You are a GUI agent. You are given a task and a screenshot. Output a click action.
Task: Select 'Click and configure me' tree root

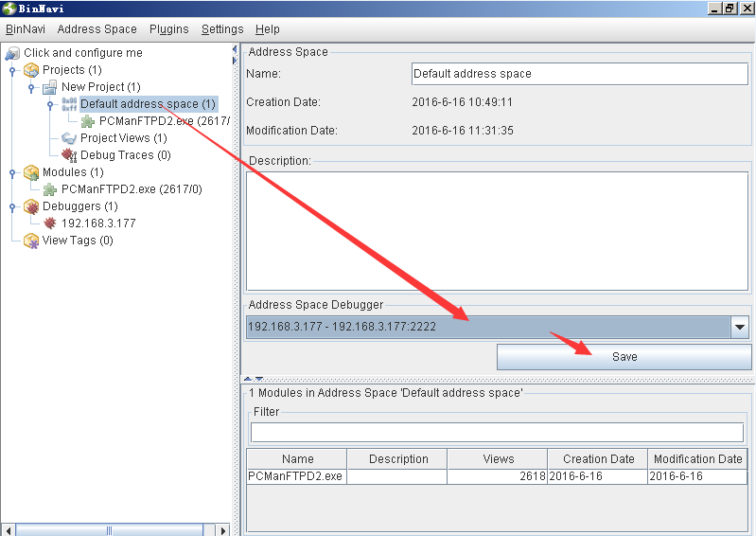coord(83,53)
